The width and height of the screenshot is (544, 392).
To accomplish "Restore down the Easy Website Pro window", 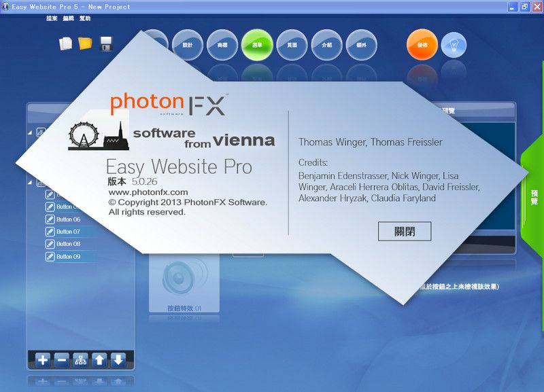I will pos(524,7).
